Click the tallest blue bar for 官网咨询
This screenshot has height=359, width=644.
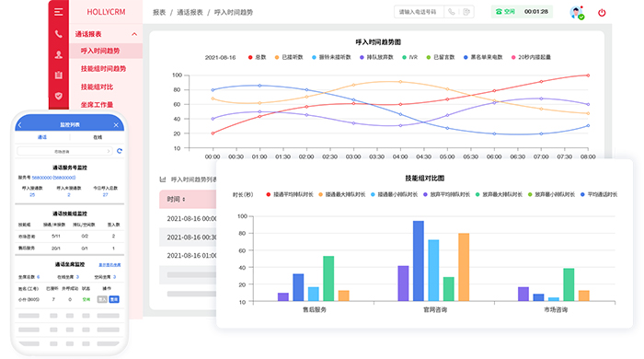click(x=419, y=261)
